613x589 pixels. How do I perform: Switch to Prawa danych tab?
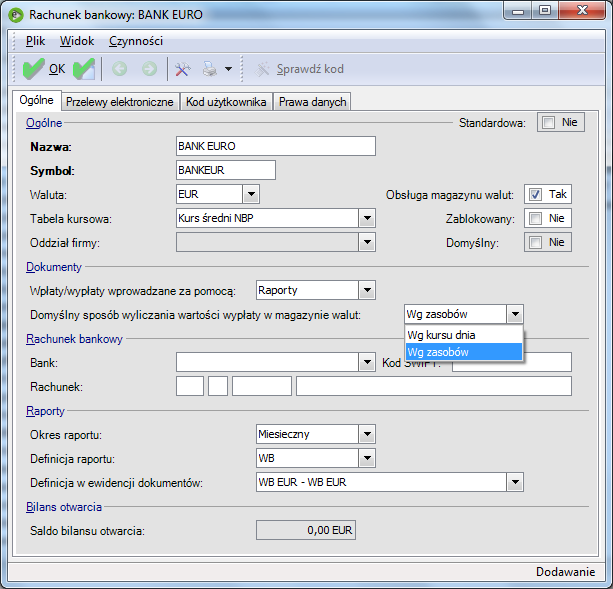point(312,102)
